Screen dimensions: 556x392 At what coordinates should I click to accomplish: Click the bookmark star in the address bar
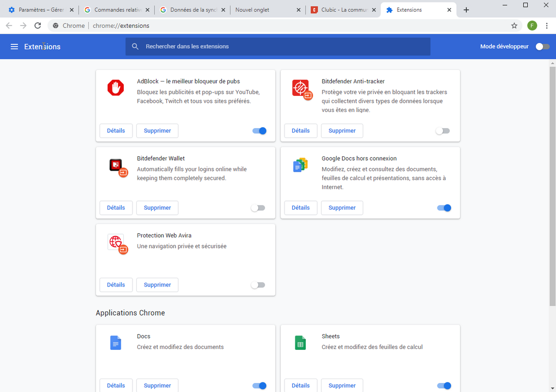tap(514, 26)
